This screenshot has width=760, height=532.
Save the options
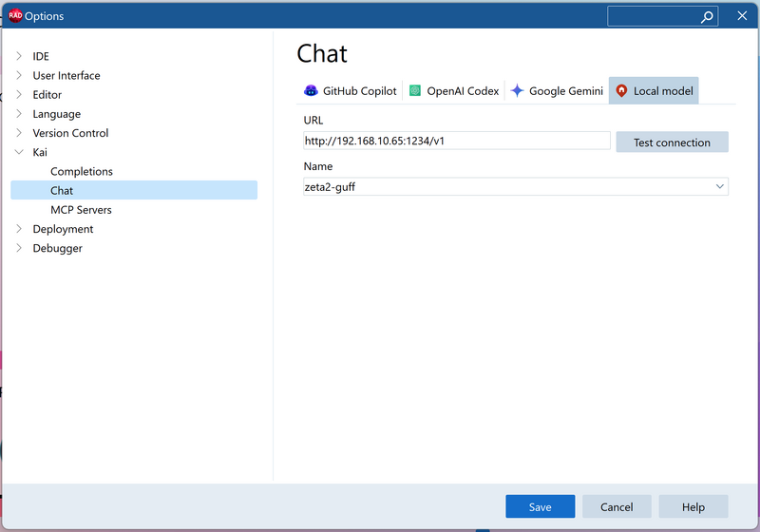(540, 506)
